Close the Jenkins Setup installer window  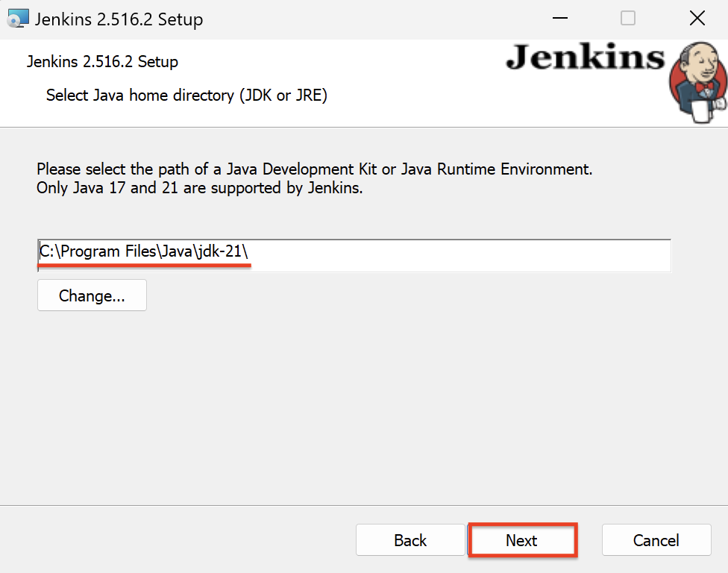[697, 19]
